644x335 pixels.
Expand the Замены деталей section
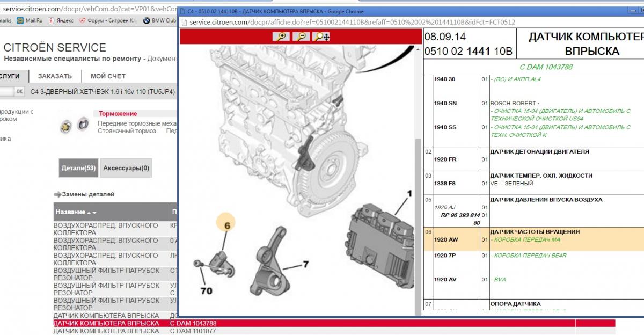84,194
